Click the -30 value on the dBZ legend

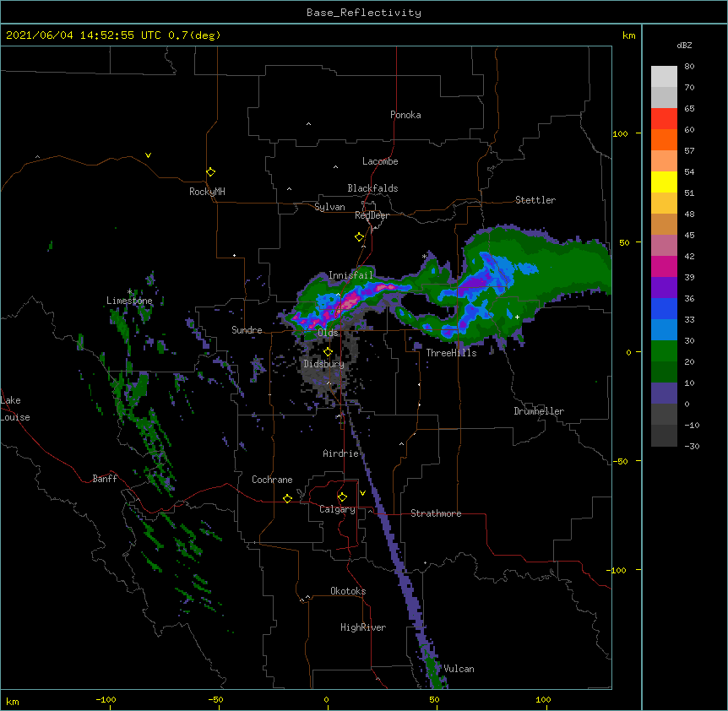pos(692,447)
